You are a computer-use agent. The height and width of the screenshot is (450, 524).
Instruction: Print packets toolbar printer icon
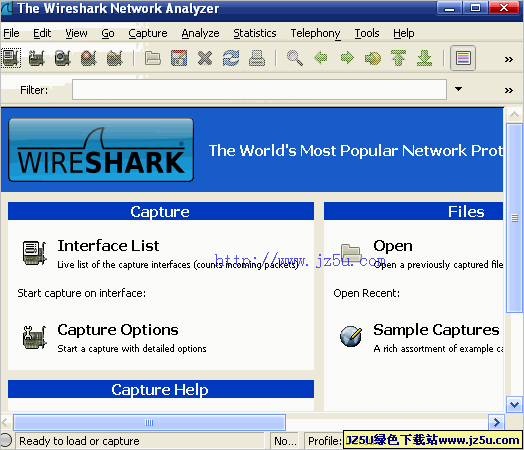(257, 58)
